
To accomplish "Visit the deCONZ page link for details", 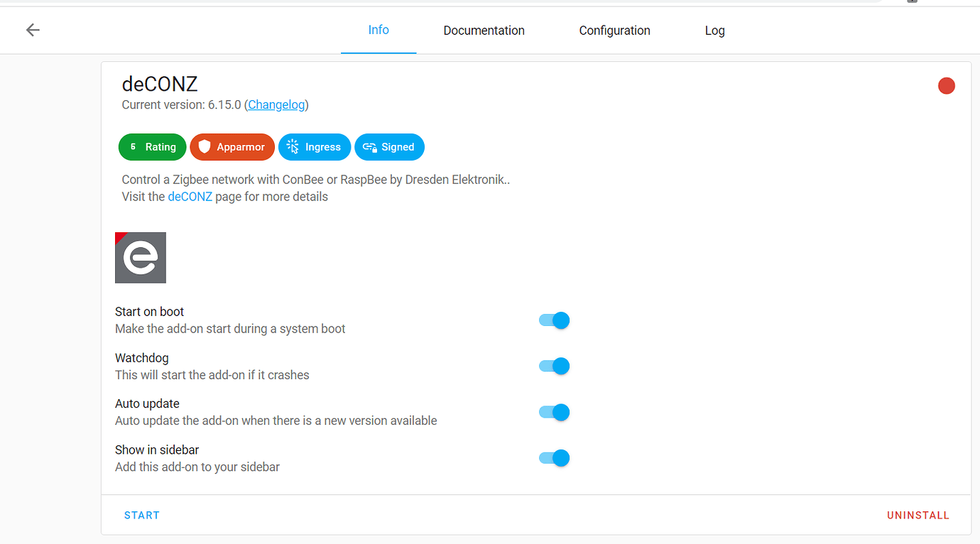I will pyautogui.click(x=190, y=196).
